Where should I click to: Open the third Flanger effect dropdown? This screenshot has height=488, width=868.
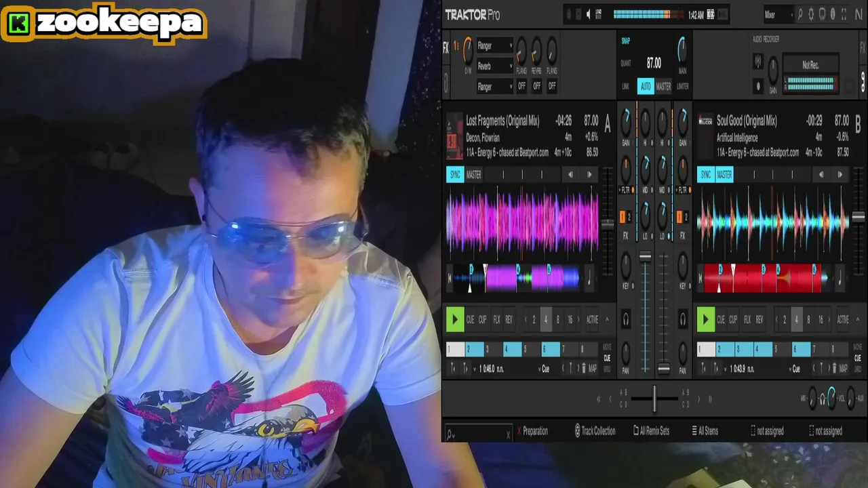tap(494, 87)
